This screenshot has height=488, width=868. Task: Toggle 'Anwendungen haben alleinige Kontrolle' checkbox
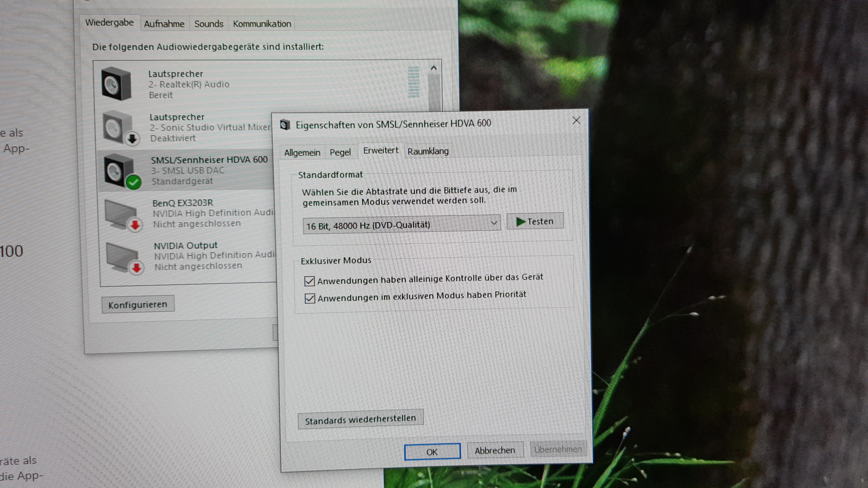309,281
